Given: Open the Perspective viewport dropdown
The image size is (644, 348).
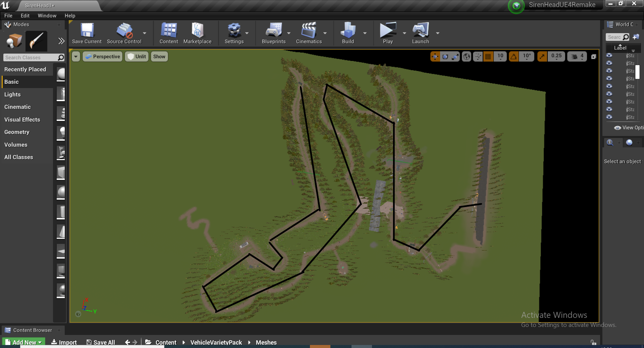Looking at the screenshot, I should tap(102, 56).
